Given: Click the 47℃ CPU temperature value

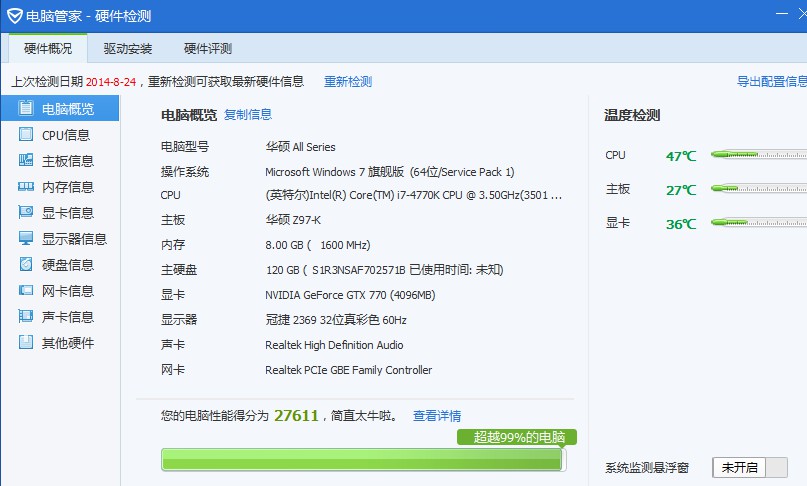Looking at the screenshot, I should (x=681, y=156).
